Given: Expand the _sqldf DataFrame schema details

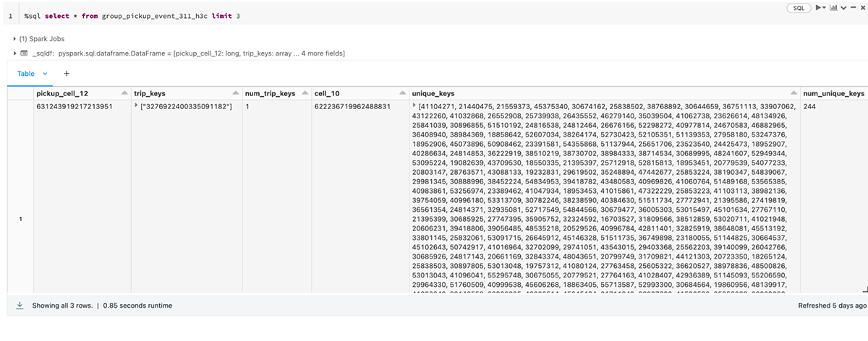Looking at the screenshot, I should pos(14,53).
